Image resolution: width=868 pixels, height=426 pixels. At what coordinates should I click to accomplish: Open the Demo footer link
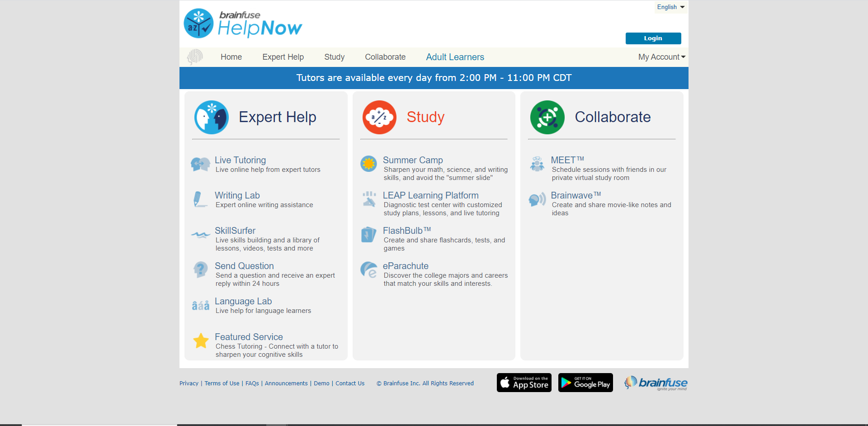click(321, 383)
